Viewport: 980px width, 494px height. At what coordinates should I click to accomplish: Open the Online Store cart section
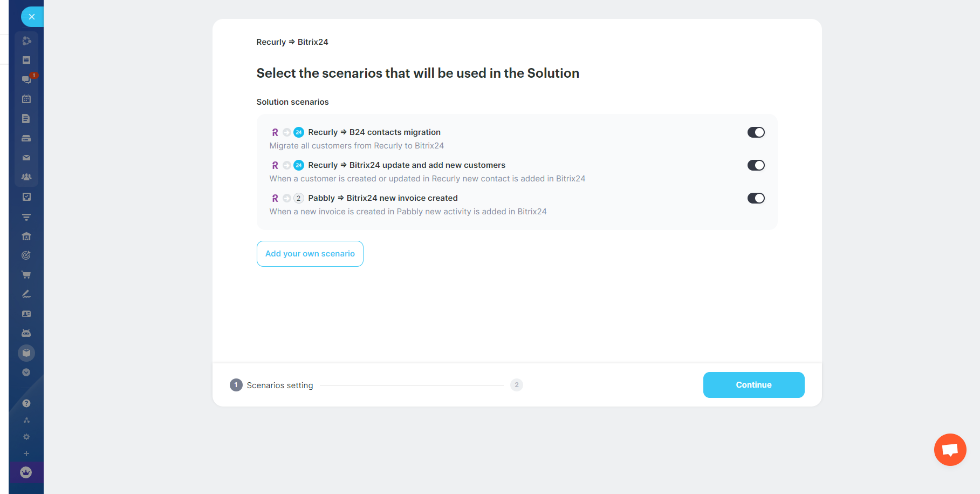[26, 274]
